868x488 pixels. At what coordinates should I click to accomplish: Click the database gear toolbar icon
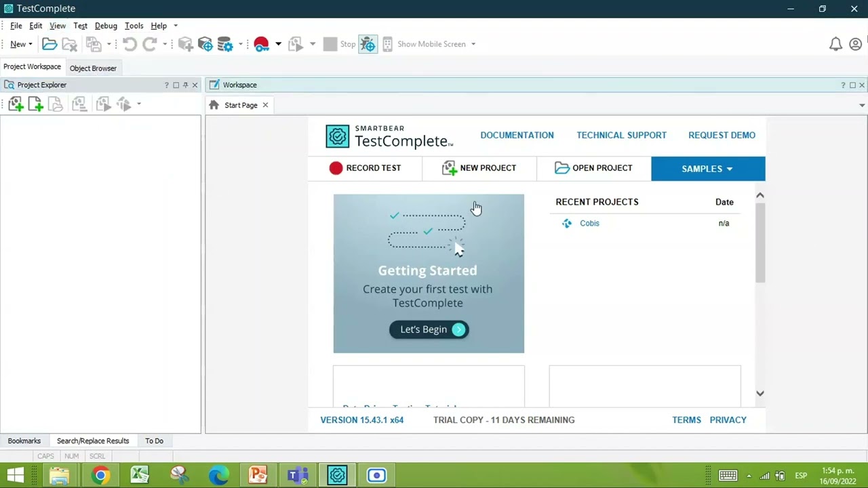224,44
